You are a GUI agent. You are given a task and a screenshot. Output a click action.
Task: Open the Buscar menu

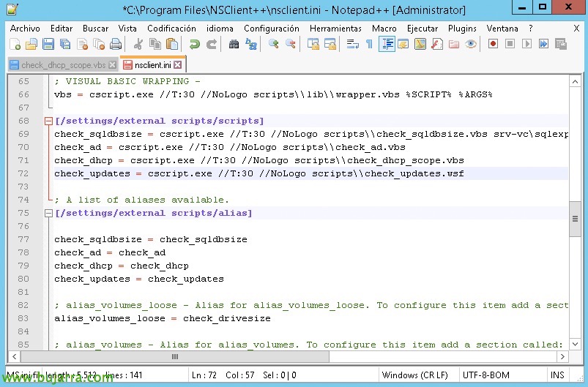tap(96, 29)
